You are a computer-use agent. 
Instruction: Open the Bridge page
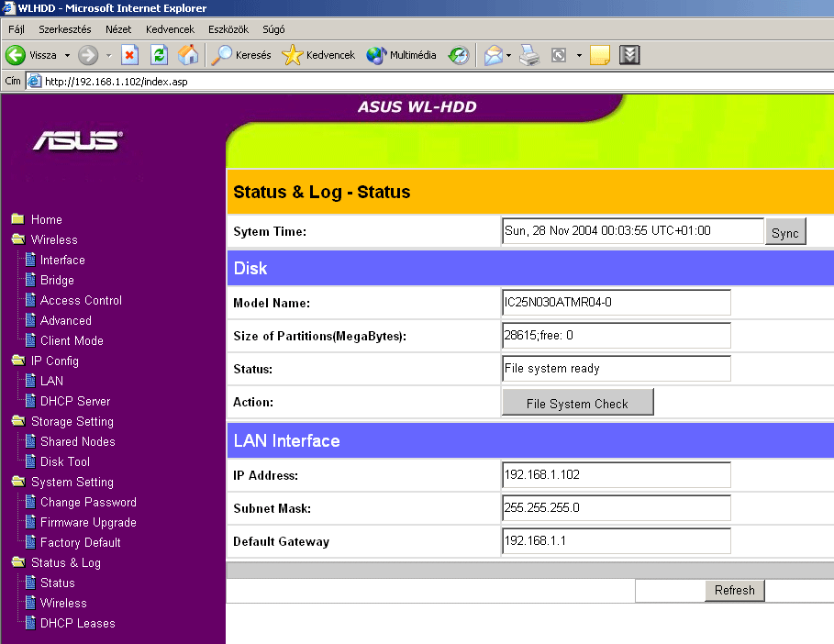(x=50, y=280)
